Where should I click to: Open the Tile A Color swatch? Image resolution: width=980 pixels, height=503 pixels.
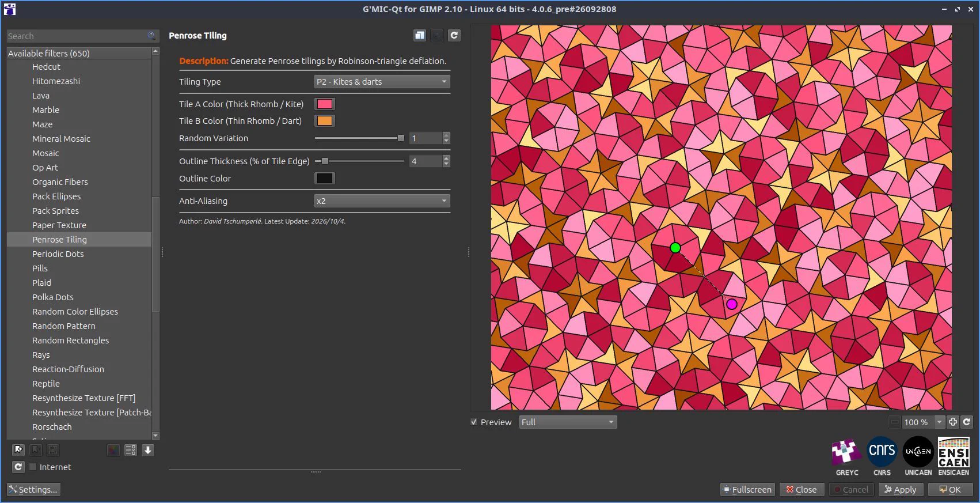click(325, 104)
